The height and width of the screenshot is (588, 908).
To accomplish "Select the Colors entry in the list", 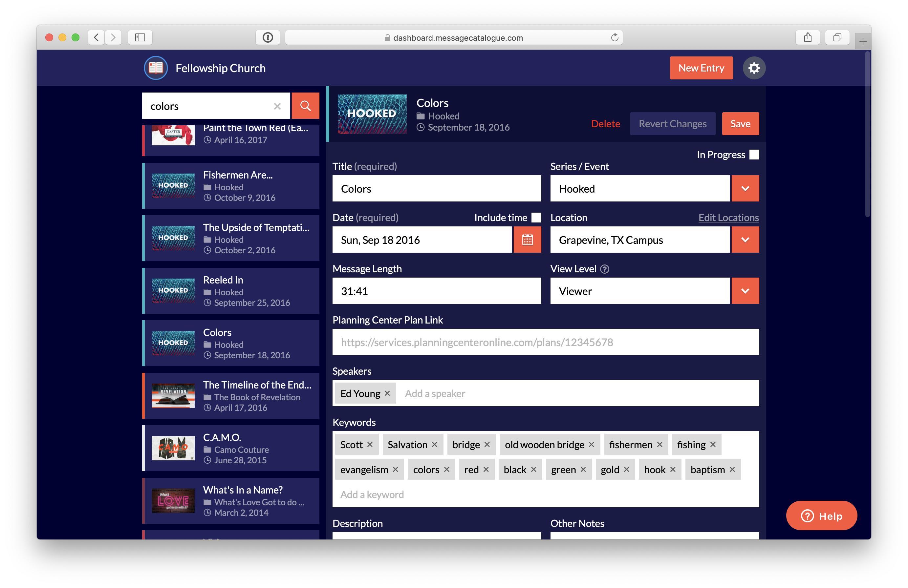I will (x=231, y=343).
